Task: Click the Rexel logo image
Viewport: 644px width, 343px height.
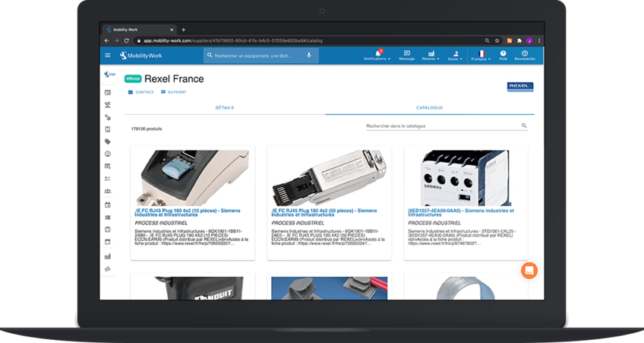Action: click(x=520, y=87)
